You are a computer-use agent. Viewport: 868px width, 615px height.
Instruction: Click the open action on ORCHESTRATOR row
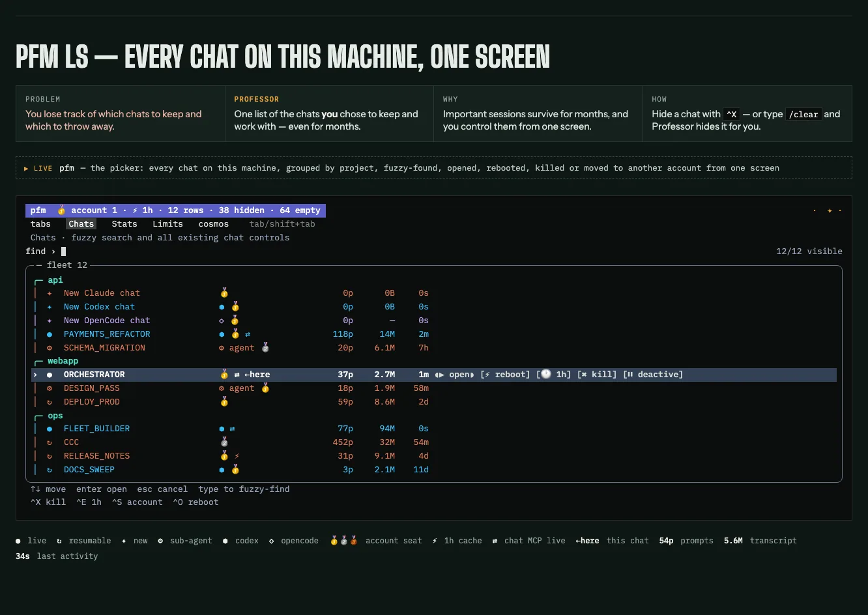[455, 375]
